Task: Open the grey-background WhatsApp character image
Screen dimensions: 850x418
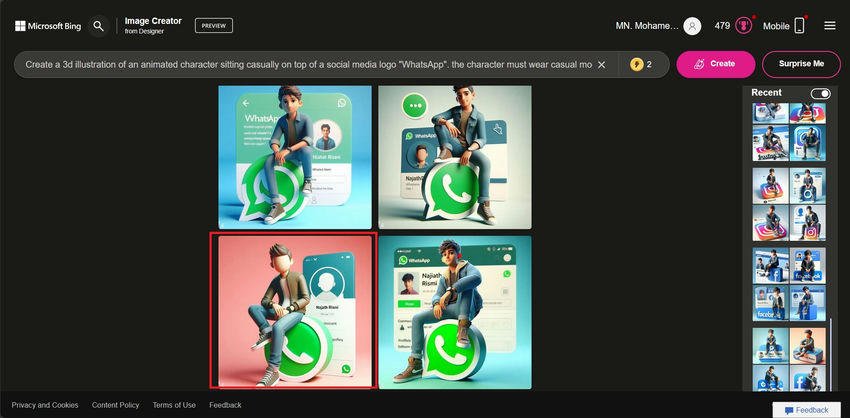Action: 455,157
